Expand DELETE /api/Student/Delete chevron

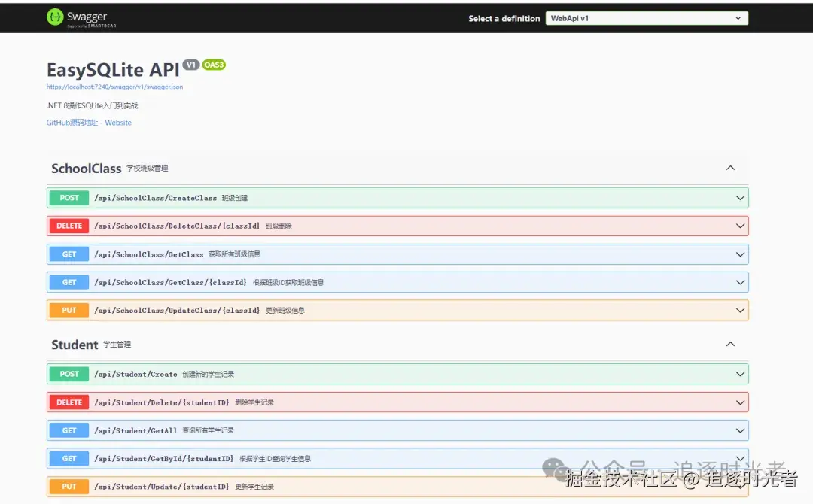740,402
